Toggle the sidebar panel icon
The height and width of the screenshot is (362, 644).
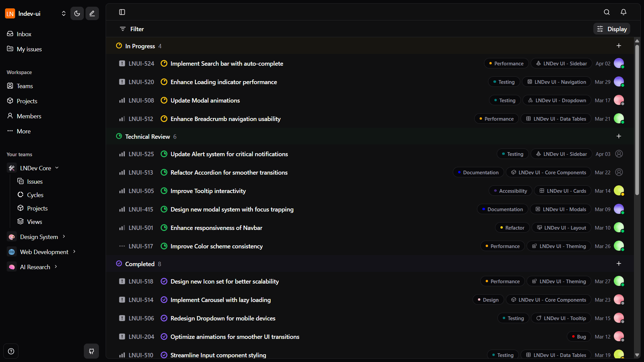tap(122, 12)
